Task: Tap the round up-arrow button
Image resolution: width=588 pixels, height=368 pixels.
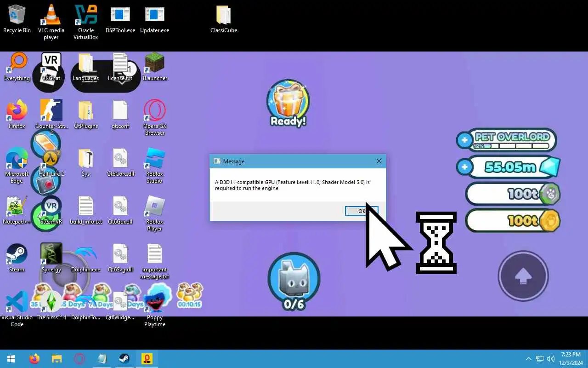Action: (523, 276)
